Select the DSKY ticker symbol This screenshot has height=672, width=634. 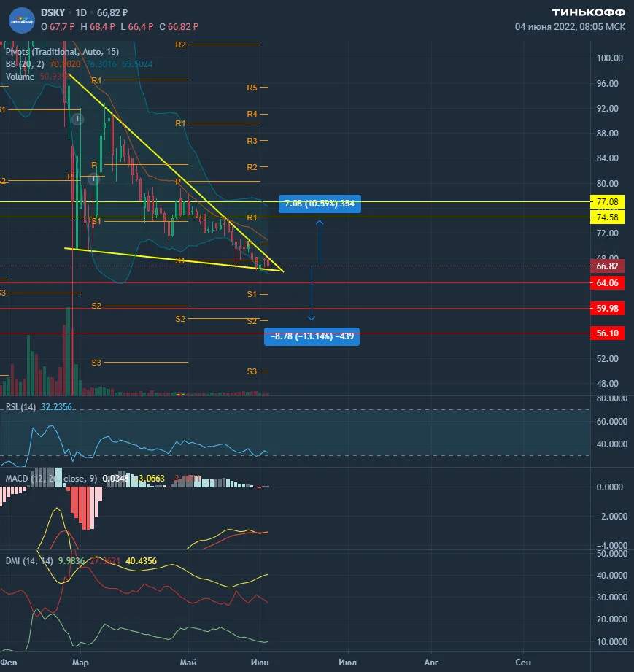point(53,13)
